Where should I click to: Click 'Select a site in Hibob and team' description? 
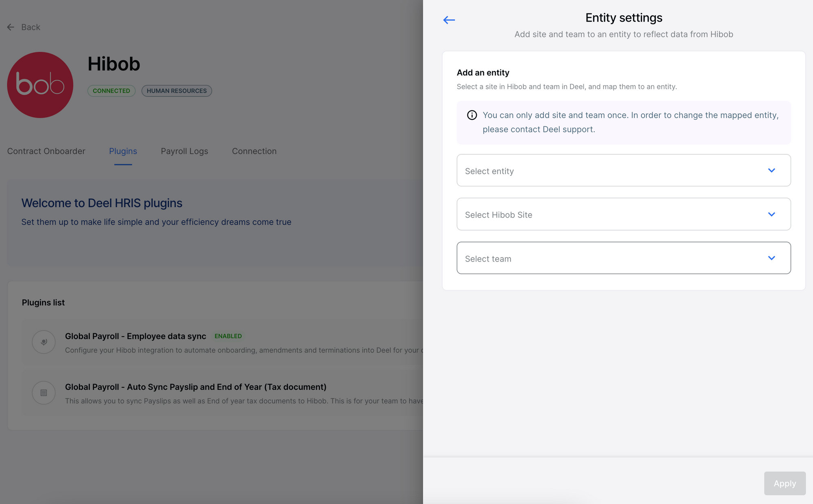(x=567, y=87)
